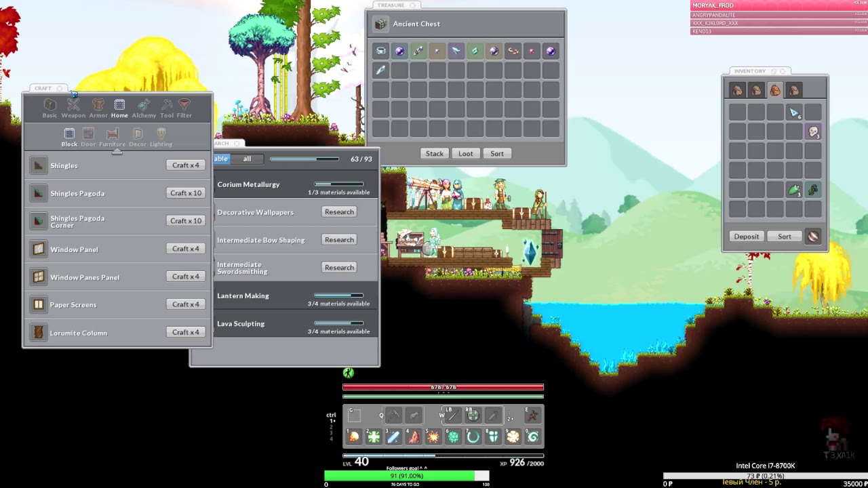Image resolution: width=868 pixels, height=488 pixels.
Task: Open the second inventory bag tab
Action: click(756, 90)
